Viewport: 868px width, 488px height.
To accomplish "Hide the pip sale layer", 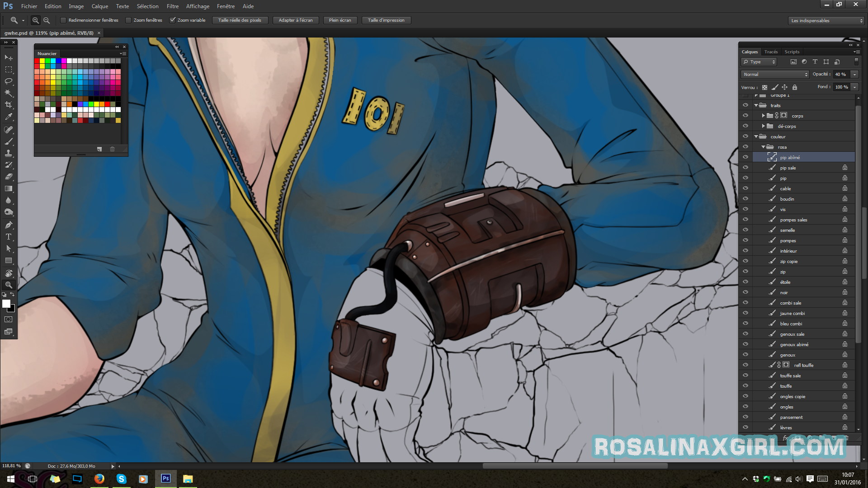I will (745, 168).
